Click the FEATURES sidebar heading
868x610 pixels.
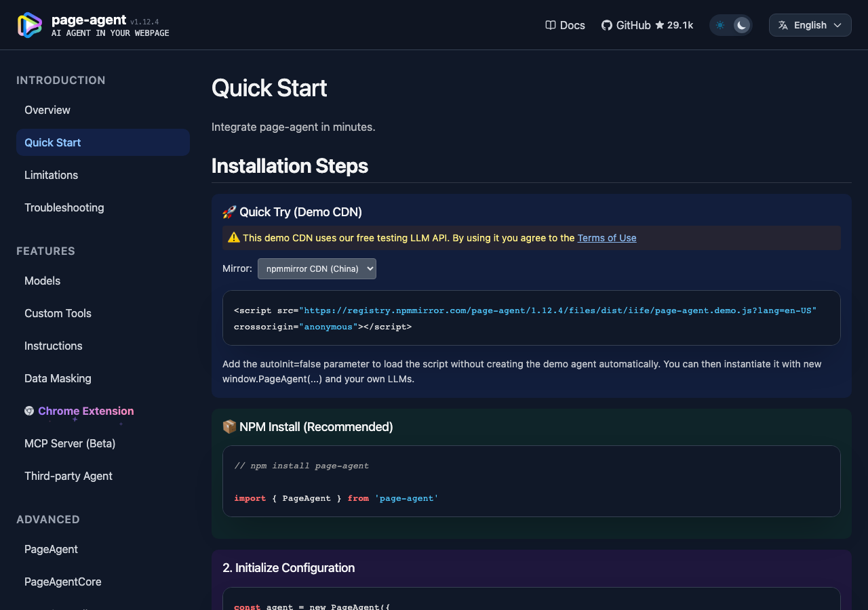tap(45, 251)
